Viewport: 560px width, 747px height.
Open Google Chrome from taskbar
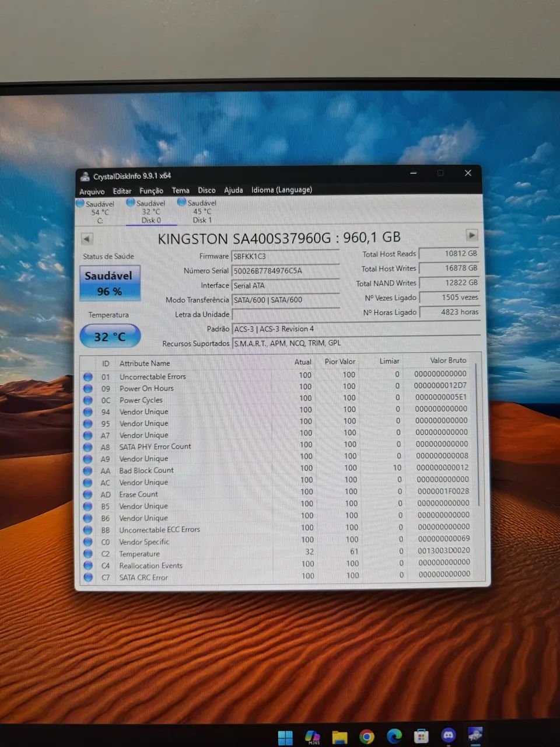point(367,736)
